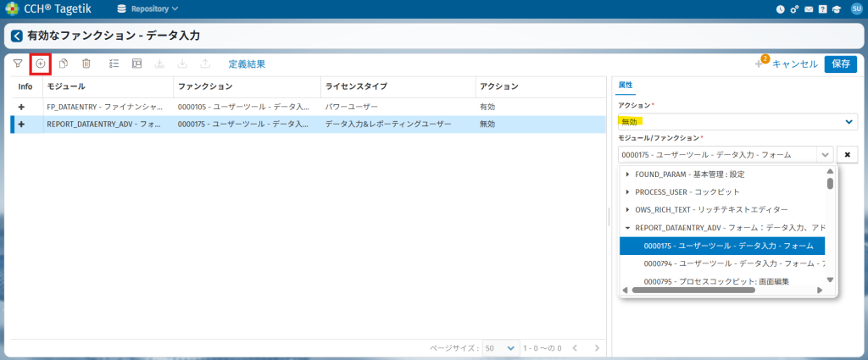Collapse the REPORT_DATAENTRY_ADV tree node
This screenshot has height=360, width=868.
[627, 228]
